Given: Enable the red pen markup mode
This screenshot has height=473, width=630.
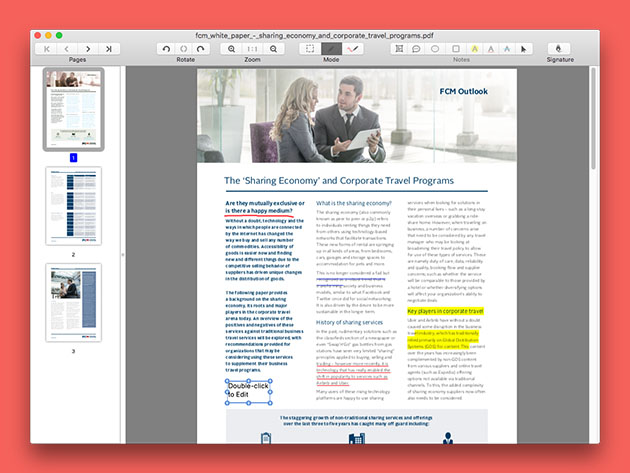Looking at the screenshot, I should click(352, 48).
